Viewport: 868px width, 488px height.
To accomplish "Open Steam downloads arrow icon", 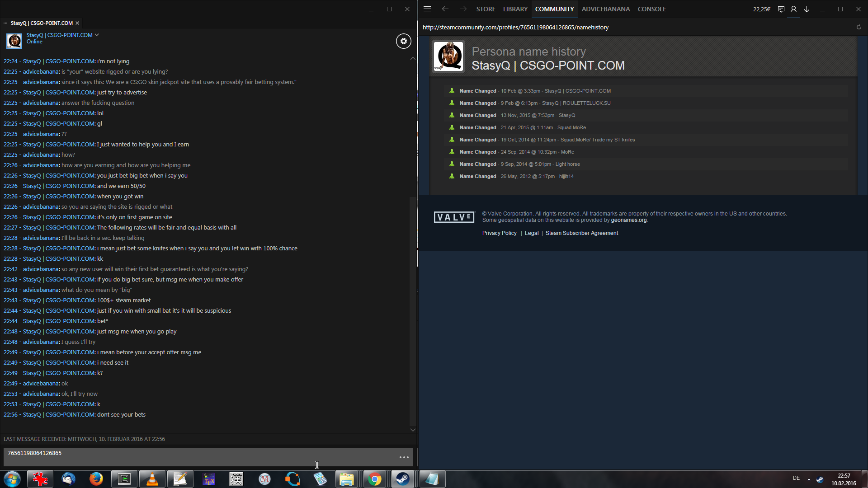I will pos(807,9).
